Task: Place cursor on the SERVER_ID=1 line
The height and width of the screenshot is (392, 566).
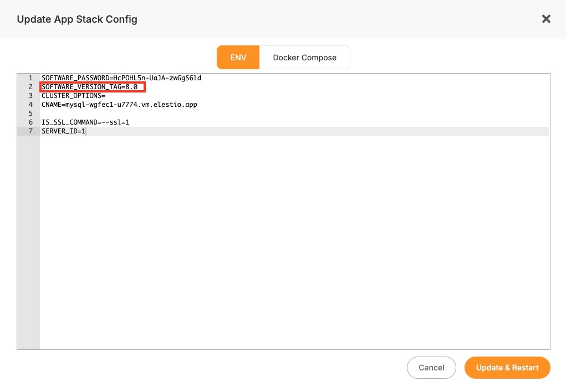Action: (63, 131)
